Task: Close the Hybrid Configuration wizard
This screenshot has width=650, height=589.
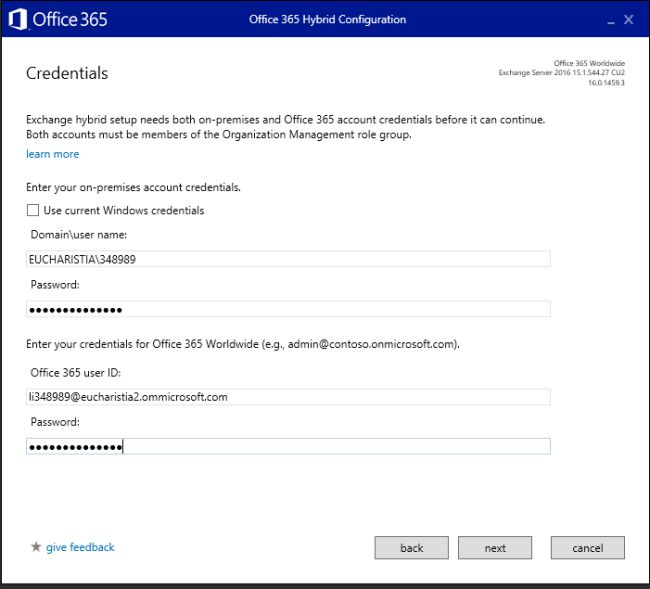Action: coord(628,19)
